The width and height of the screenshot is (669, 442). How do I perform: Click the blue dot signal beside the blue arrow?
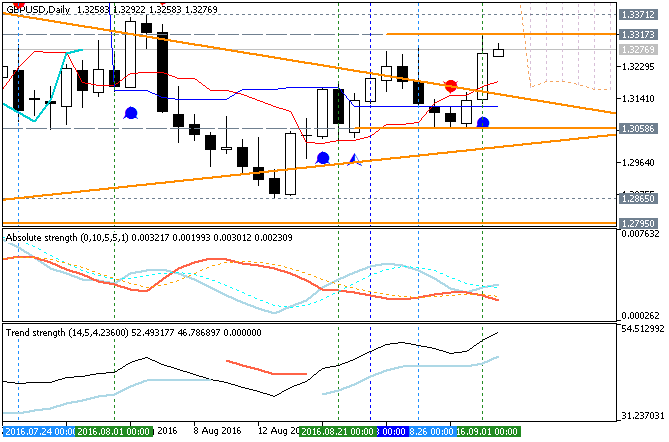coord(323,159)
